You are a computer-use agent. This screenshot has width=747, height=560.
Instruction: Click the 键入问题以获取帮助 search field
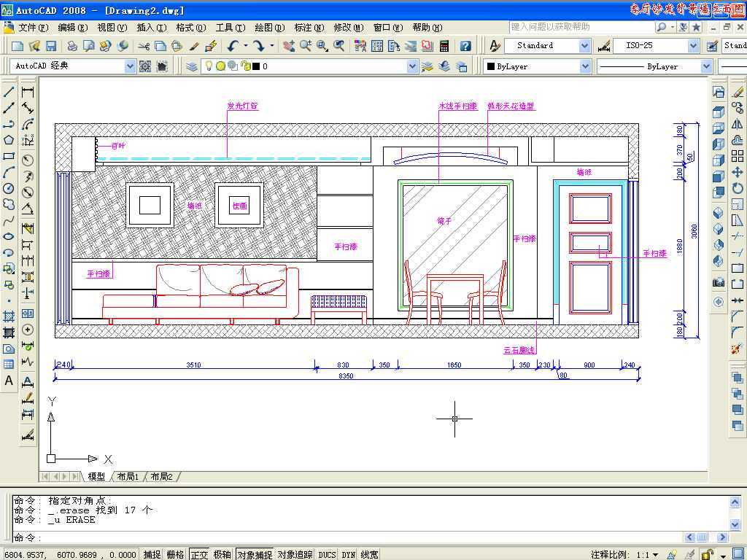[x=581, y=27]
